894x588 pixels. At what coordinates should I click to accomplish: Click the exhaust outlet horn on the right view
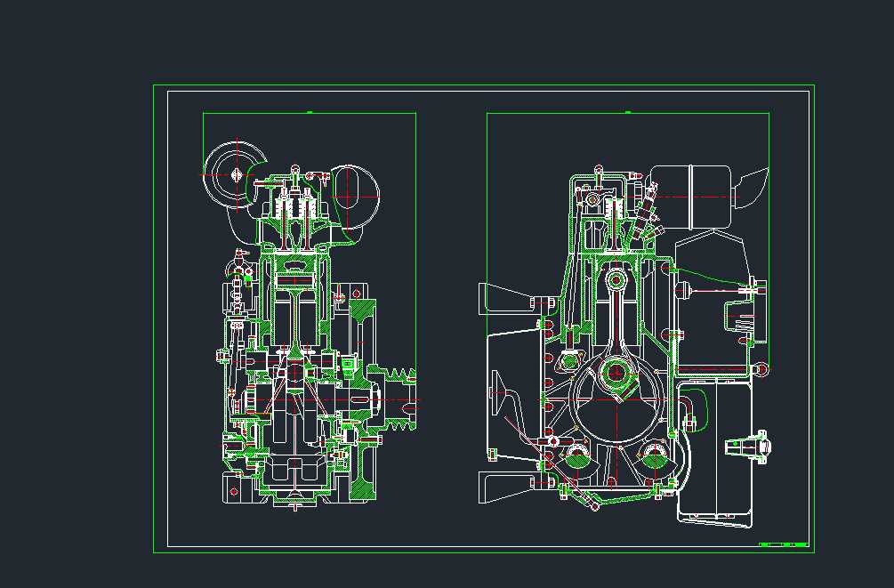752,188
